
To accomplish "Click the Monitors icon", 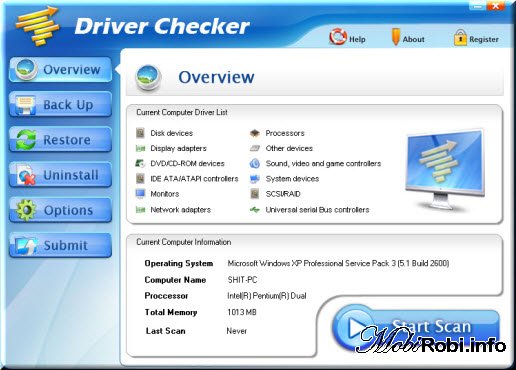I will [x=140, y=194].
